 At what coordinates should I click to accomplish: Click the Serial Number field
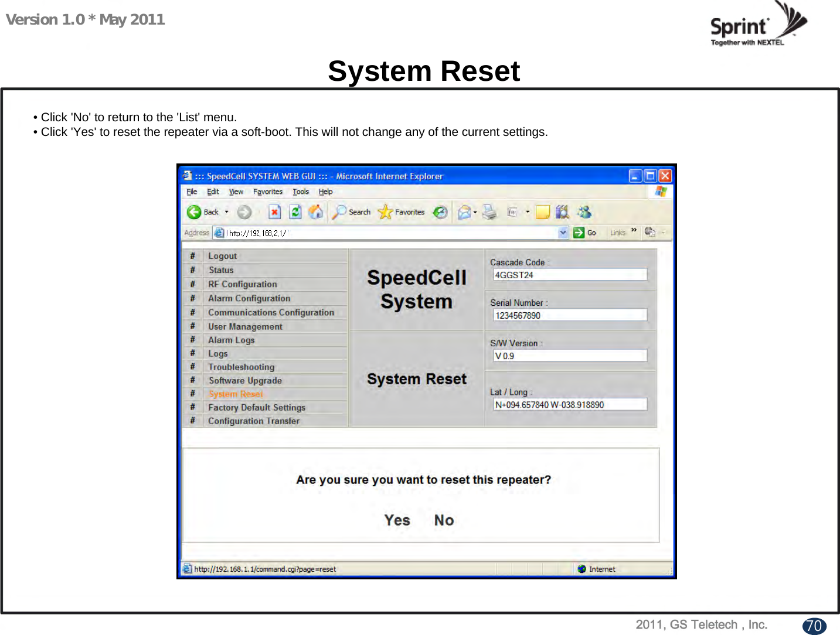coord(570,315)
